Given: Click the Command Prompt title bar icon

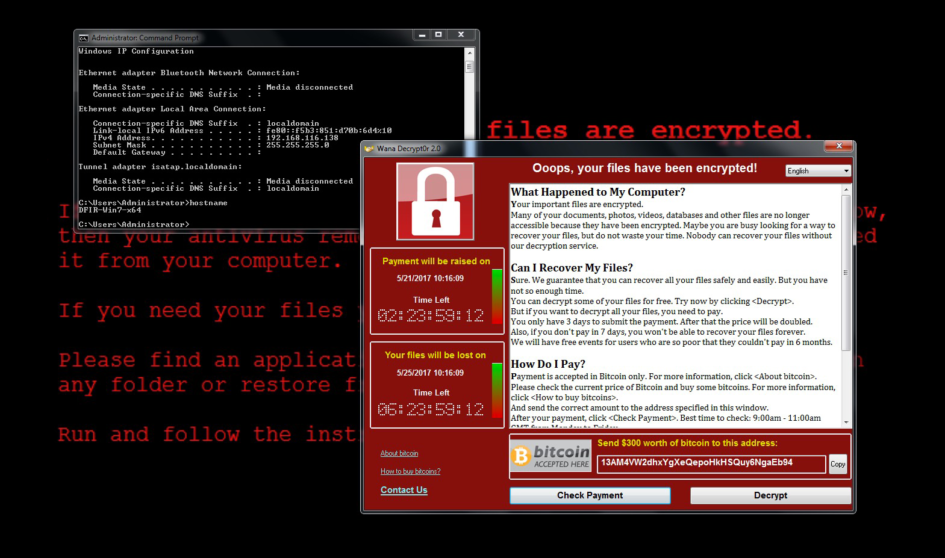Looking at the screenshot, I should pos(84,38).
